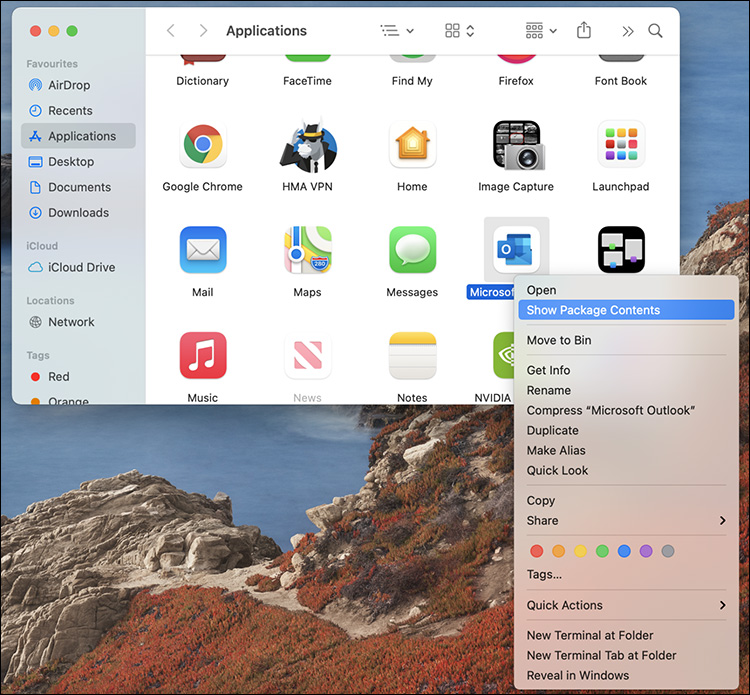Click the Font Book app label
Screen dimensions: 750x695
click(x=620, y=81)
